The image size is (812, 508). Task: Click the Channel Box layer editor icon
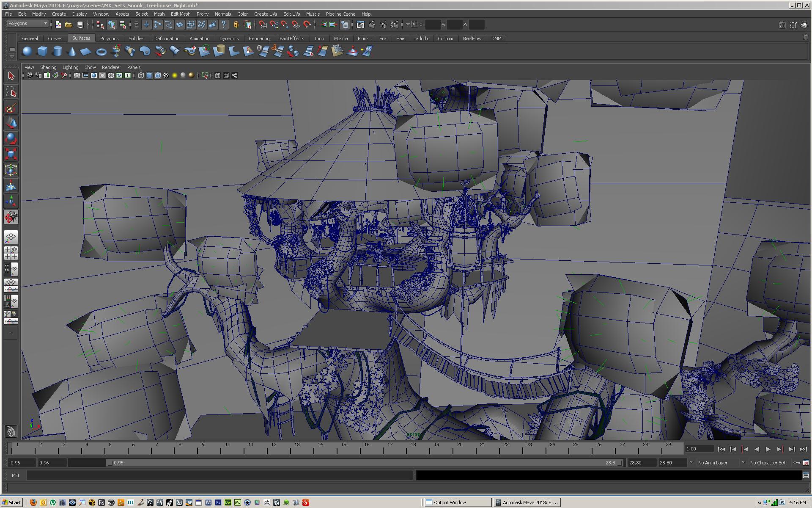(x=804, y=25)
